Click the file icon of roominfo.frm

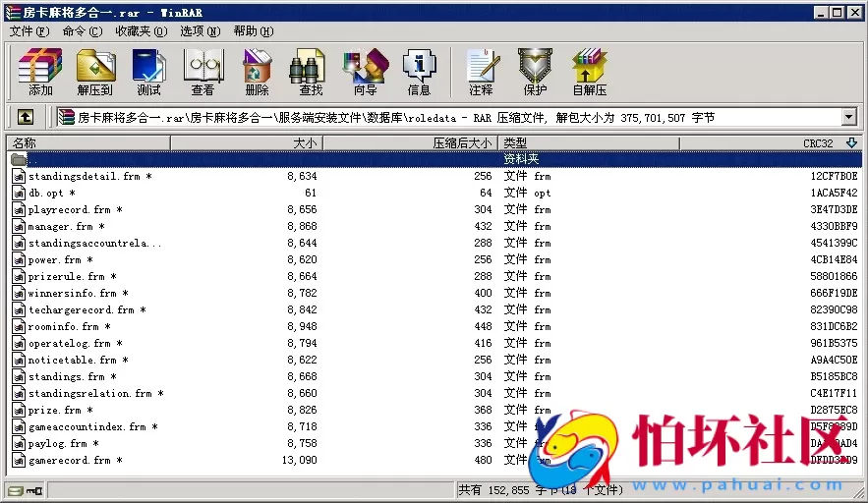pyautogui.click(x=19, y=326)
